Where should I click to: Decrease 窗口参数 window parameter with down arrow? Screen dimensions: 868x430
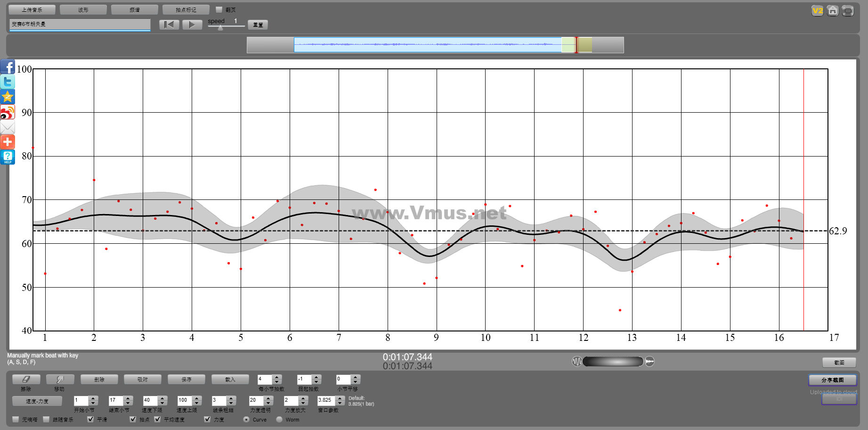340,403
